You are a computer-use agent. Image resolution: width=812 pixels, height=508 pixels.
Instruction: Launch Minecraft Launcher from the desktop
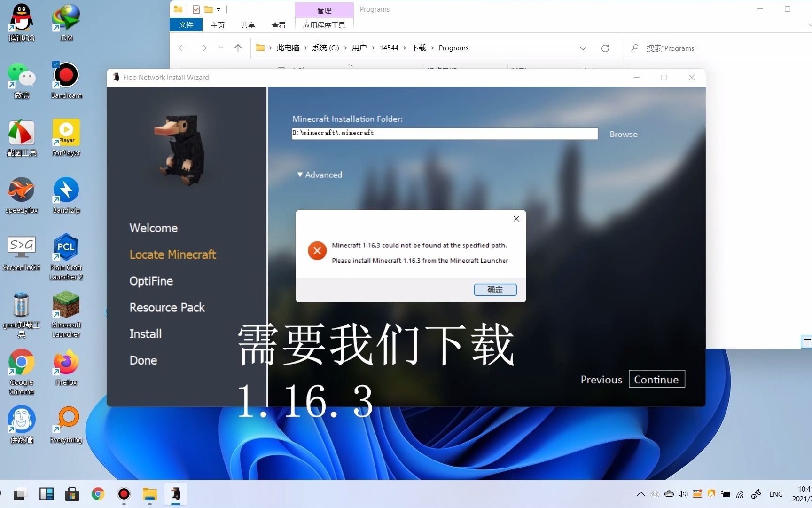tap(66, 314)
